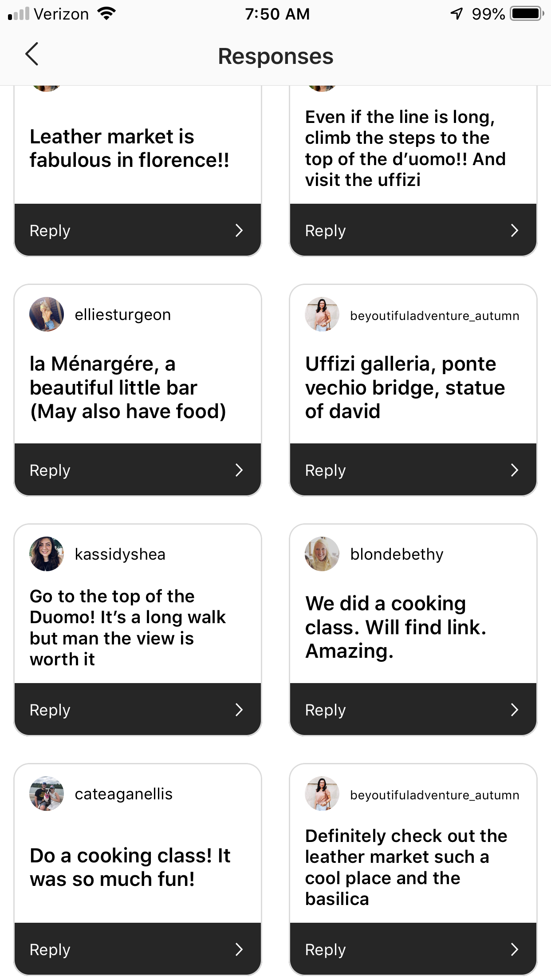Tap chevron under Uffizi galleria response
This screenshot has height=980, width=551.
(x=515, y=470)
